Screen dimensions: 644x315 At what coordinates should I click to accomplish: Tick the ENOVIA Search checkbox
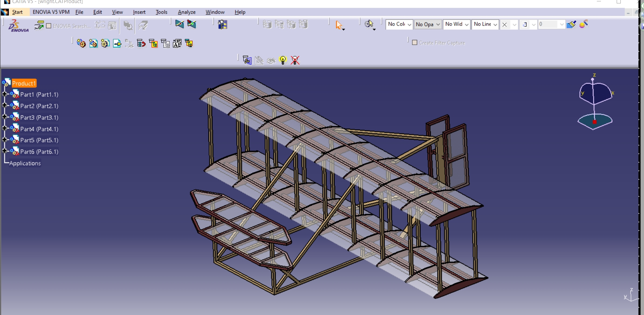(x=49, y=26)
